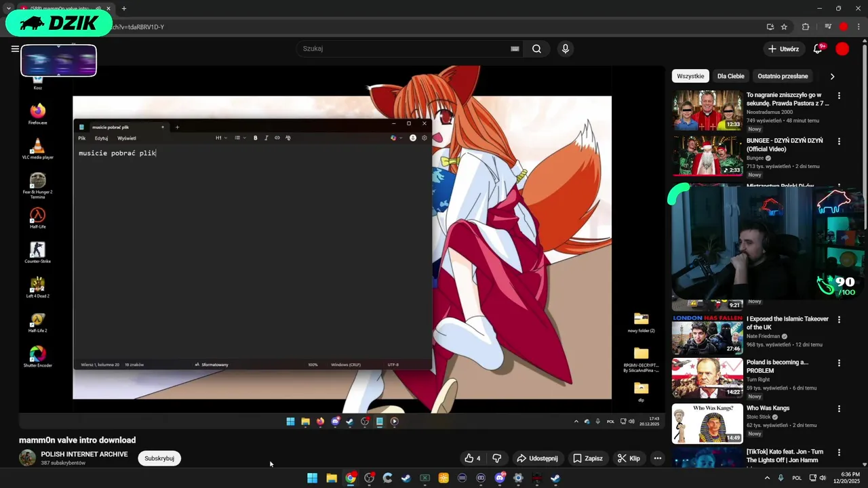Open options for BUNGEE DZYŃ DZYŃ DZYŃ video
The width and height of the screenshot is (868, 488).
pos(839,142)
